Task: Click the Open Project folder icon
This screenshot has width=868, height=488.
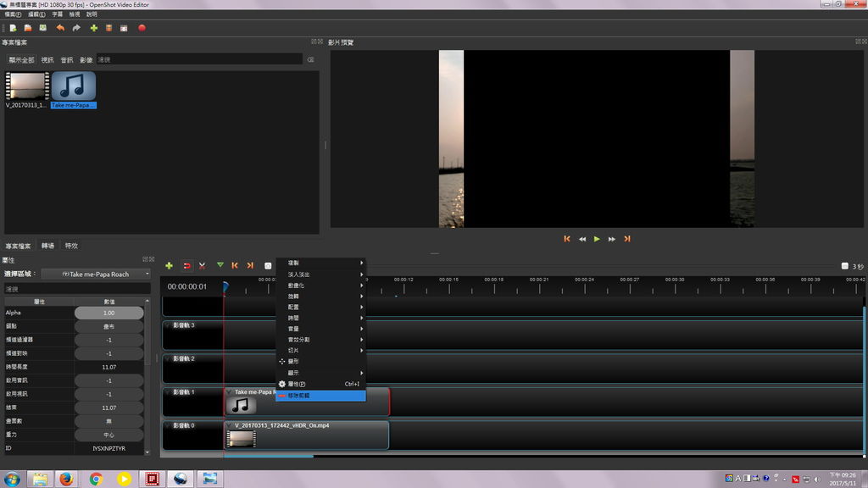Action: click(28, 28)
